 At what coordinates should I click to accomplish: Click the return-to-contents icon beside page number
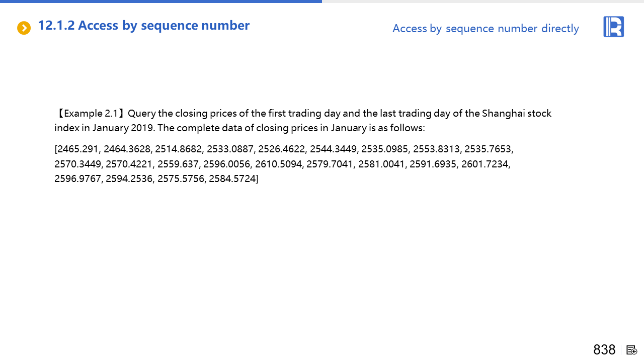click(632, 350)
